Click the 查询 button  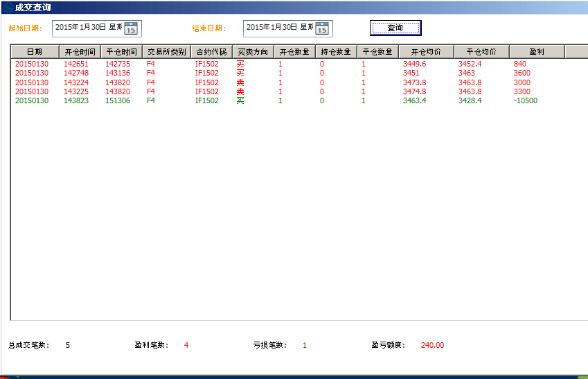[x=395, y=28]
